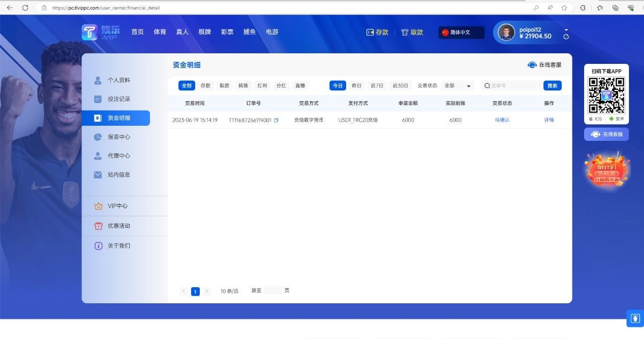
Task: Click the 存款 deposit icon in top bar
Action: point(370,32)
